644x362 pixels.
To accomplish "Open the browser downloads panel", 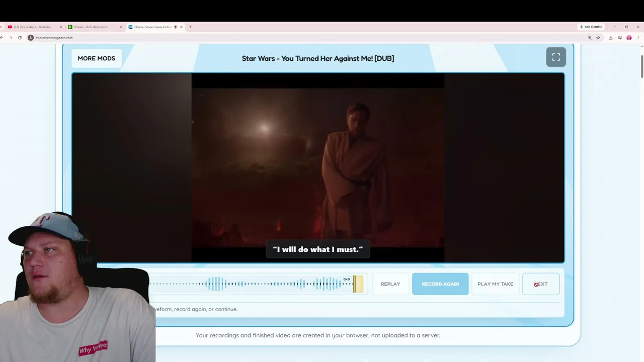I will tap(610, 38).
